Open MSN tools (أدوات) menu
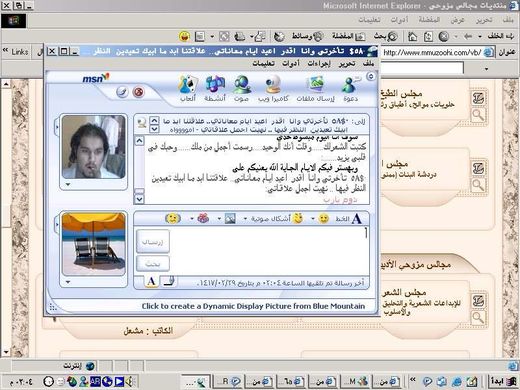Screen dimensions: 520x390 pos(291,63)
